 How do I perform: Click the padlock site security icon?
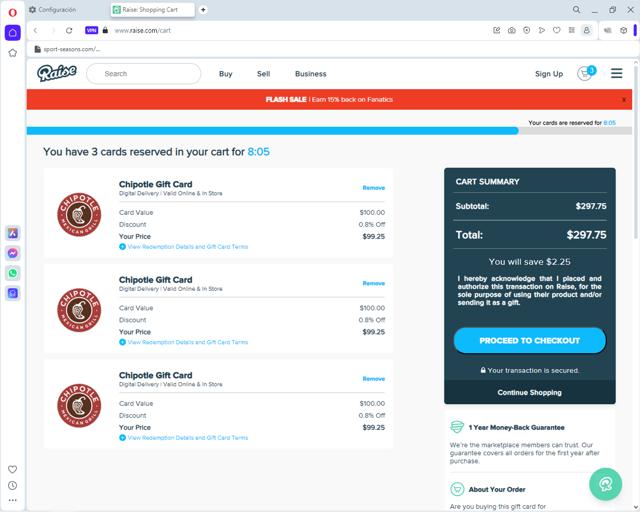[105, 30]
